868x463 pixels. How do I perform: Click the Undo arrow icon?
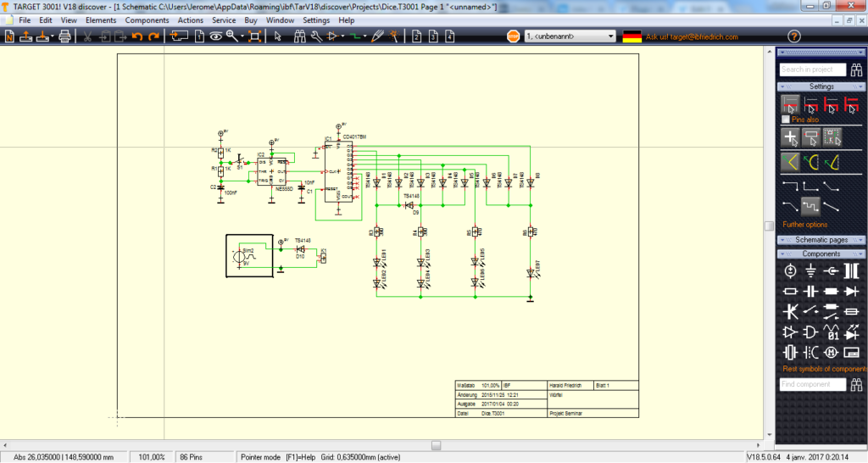136,36
